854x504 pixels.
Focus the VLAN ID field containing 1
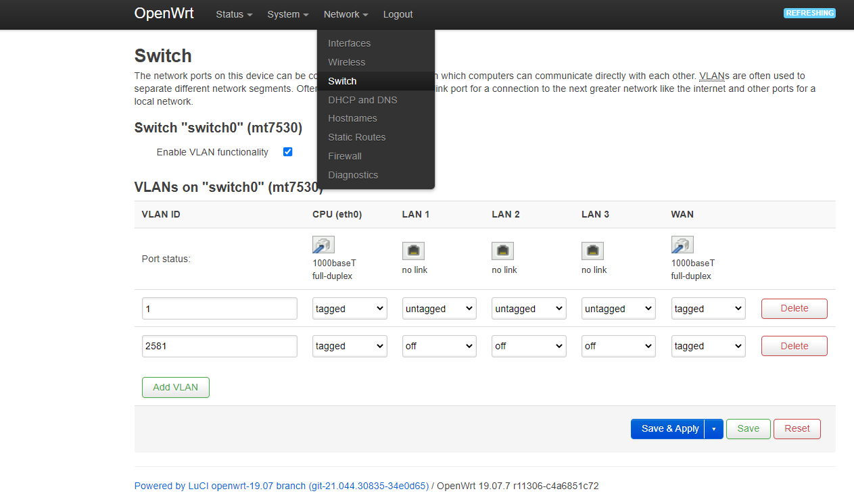[220, 309]
